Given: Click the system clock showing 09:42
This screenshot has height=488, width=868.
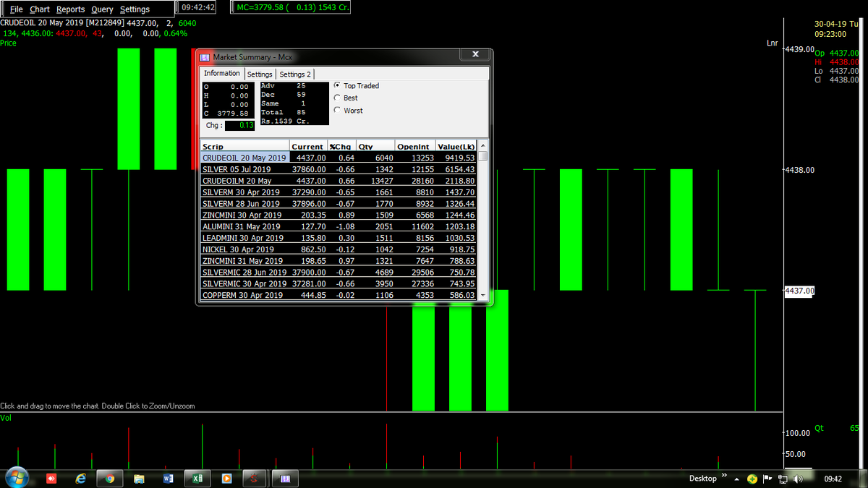Looking at the screenshot, I should [x=833, y=479].
